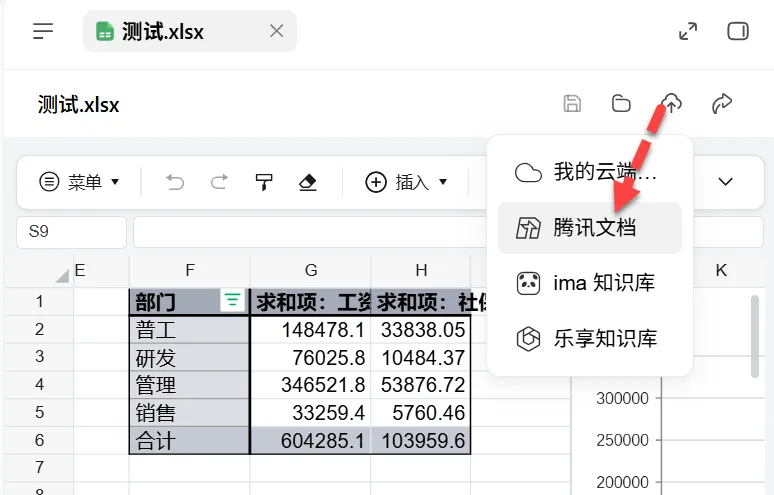Click the cloud icon beside 我的云端
This screenshot has height=495, width=774.
528,173
